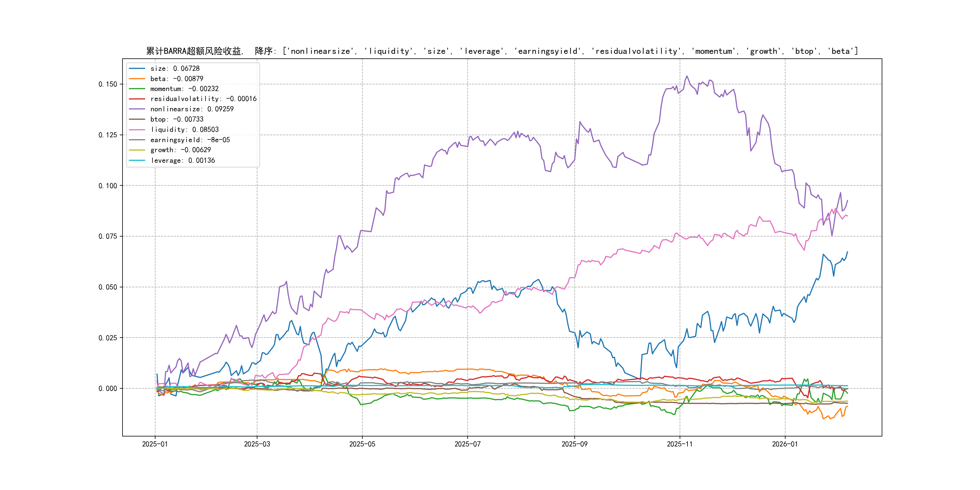Click the 0.150 y-axis tick label
The image size is (980, 490).
108,84
